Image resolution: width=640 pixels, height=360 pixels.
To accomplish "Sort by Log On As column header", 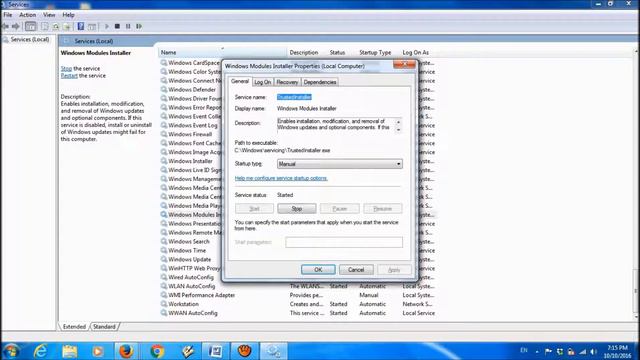I will click(x=416, y=53).
